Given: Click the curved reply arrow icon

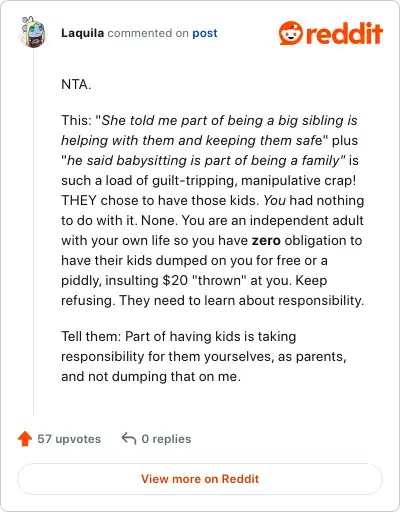Looking at the screenshot, I should [x=129, y=439].
